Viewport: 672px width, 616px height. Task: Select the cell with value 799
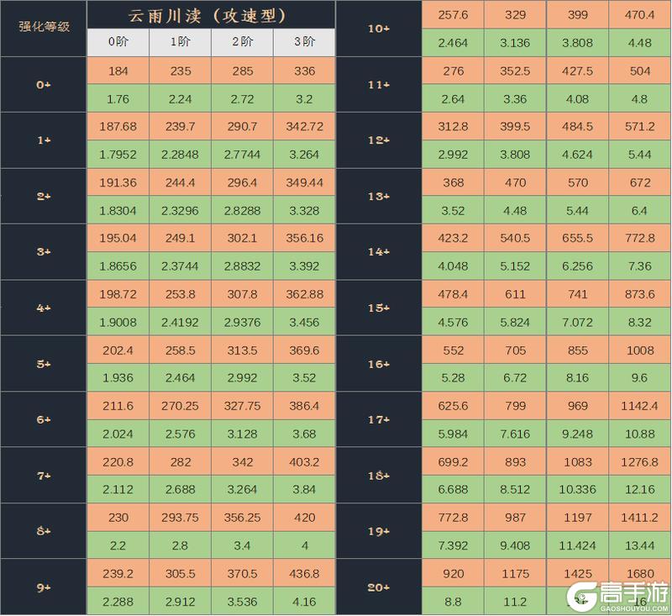click(x=515, y=406)
